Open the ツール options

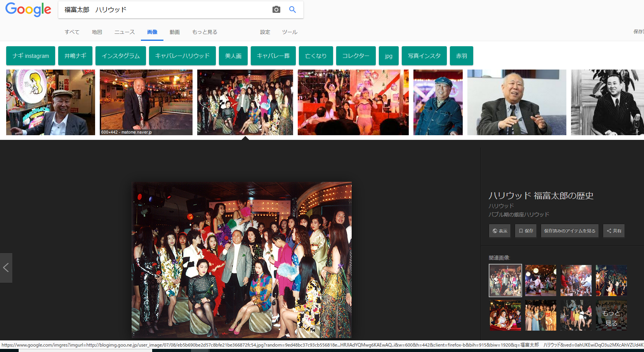click(290, 32)
